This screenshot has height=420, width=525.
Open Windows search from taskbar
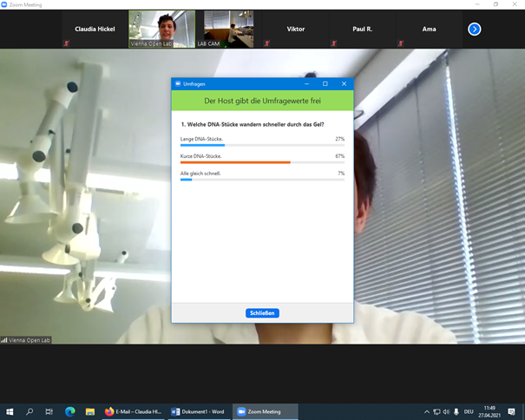[30, 411]
